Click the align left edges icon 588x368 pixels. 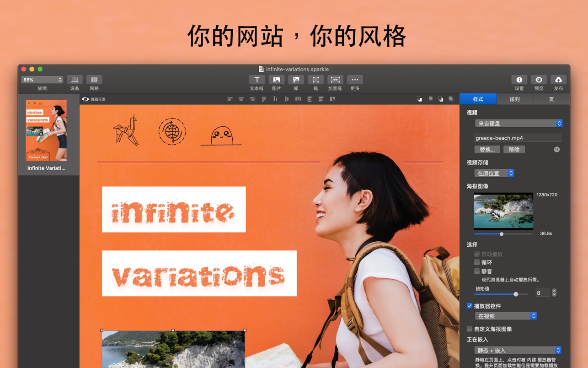coord(230,99)
